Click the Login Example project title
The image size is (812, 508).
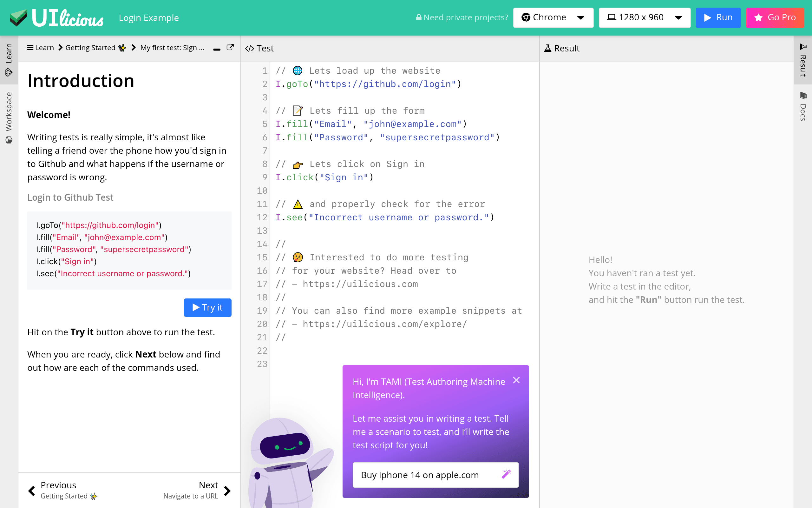149,18
